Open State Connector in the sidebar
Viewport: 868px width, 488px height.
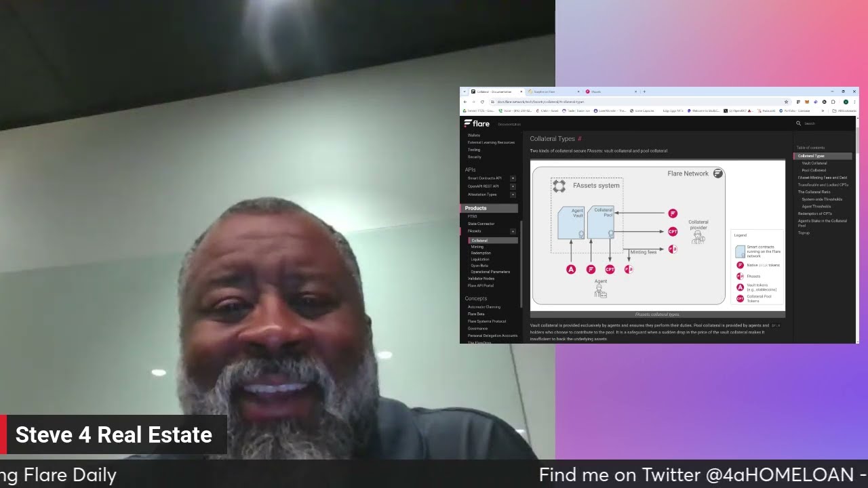point(481,224)
